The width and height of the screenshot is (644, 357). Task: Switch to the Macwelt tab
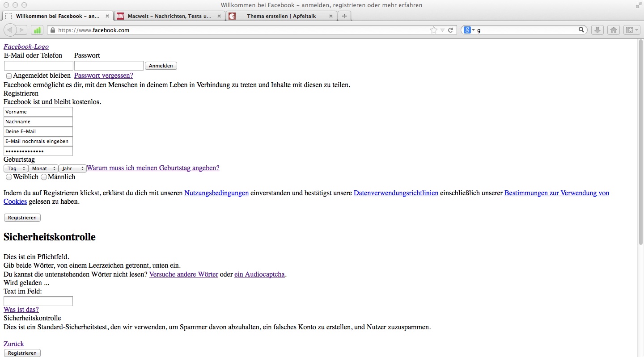click(x=169, y=16)
